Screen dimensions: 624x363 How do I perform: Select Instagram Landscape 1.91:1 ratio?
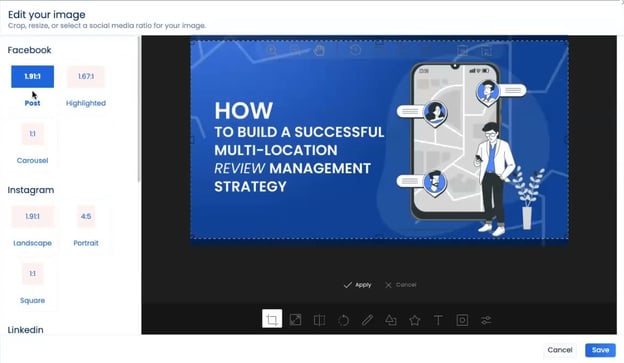coord(33,217)
